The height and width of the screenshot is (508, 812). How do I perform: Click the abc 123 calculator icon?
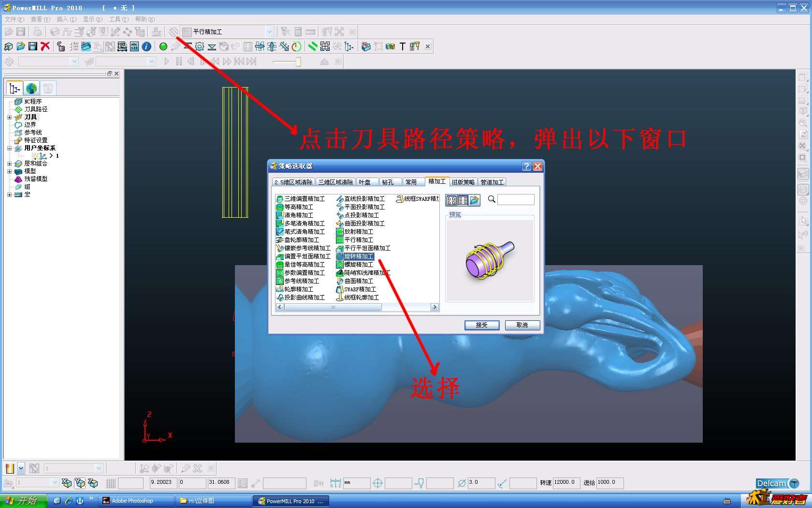tap(134, 46)
